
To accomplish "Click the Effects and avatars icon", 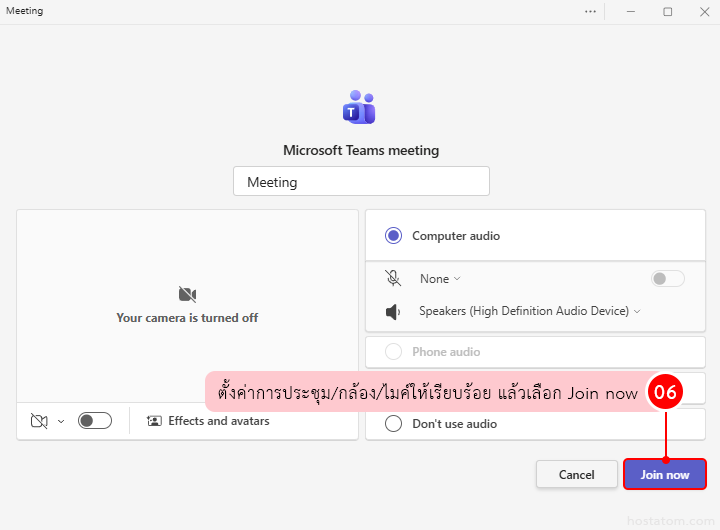I will click(154, 421).
